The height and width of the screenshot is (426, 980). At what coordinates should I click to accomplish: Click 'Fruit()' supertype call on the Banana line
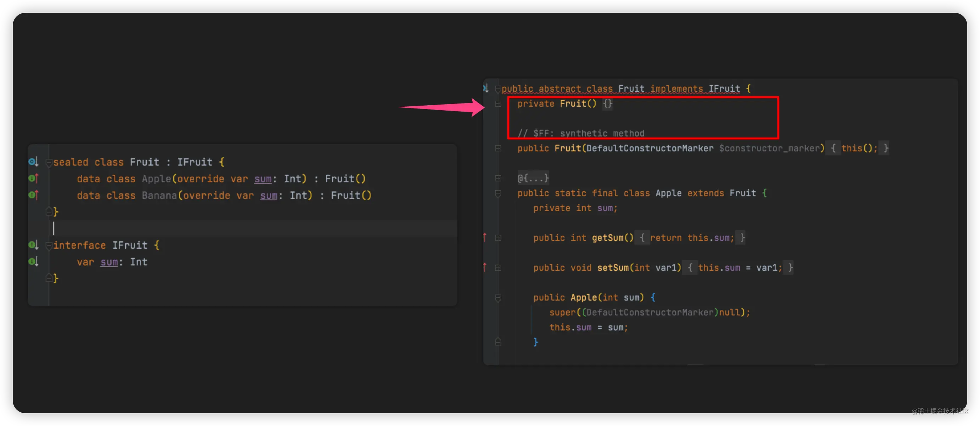click(x=351, y=195)
